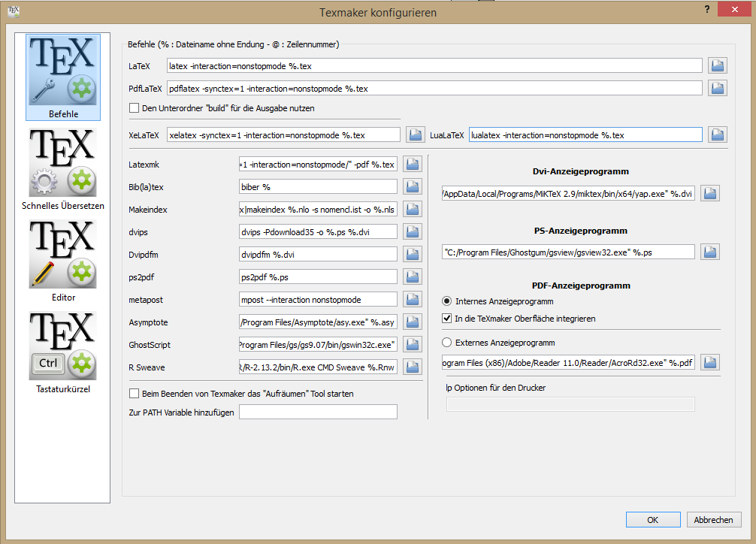
Task: Browse for the Dvipdfm executable
Action: (413, 254)
